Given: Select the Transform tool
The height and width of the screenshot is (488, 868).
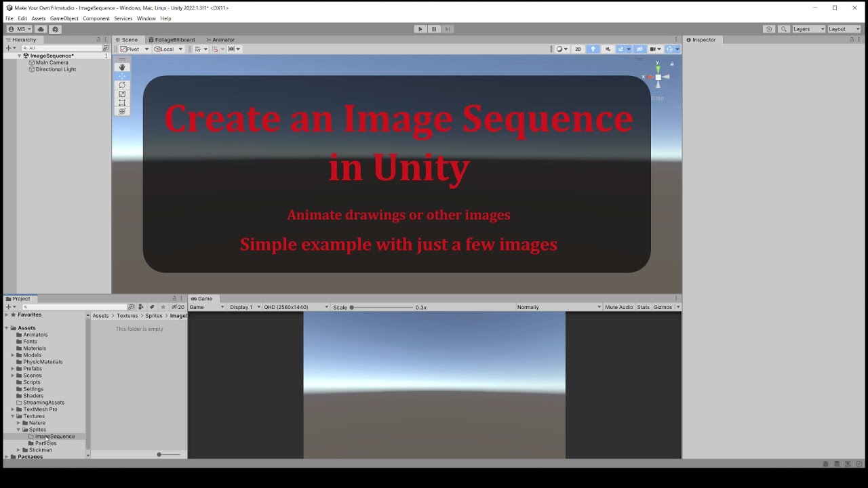Looking at the screenshot, I should tap(122, 111).
